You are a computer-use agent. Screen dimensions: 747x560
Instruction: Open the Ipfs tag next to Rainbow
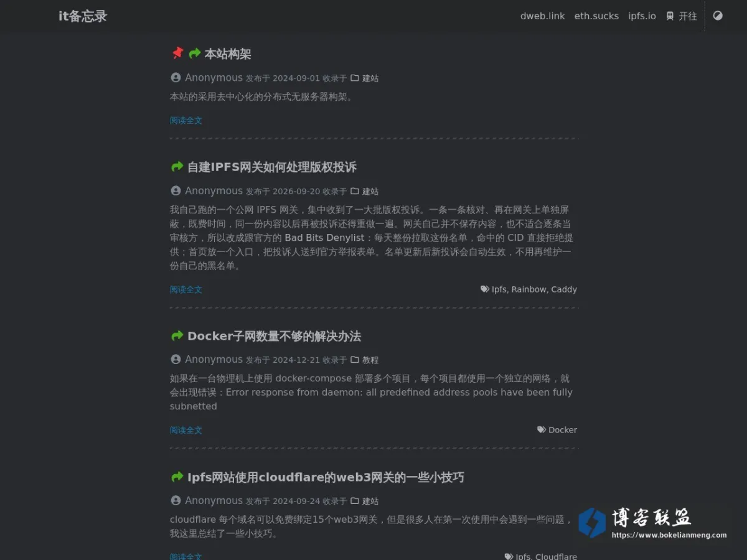pos(499,289)
